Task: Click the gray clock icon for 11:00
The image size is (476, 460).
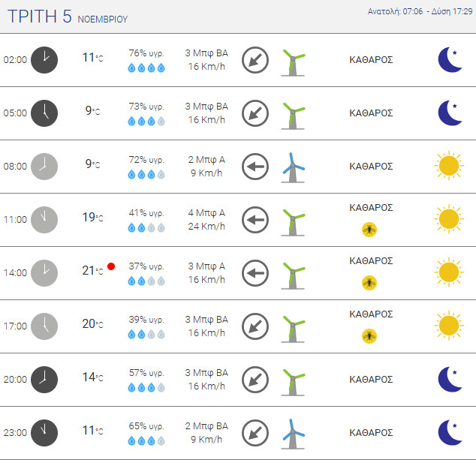Action: tap(44, 220)
